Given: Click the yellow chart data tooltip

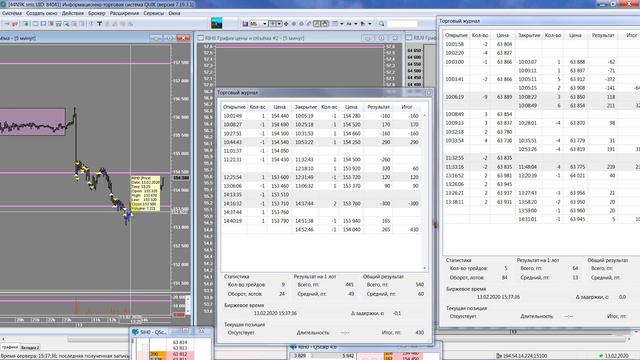Looking at the screenshot, I should [x=145, y=193].
